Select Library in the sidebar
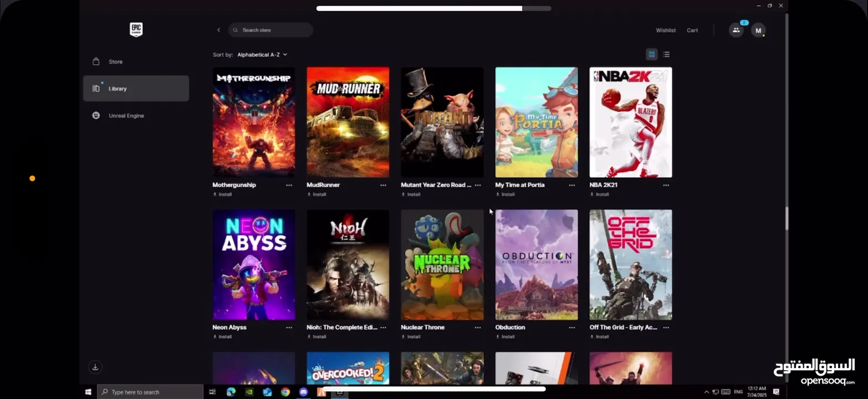868x399 pixels. click(x=136, y=89)
